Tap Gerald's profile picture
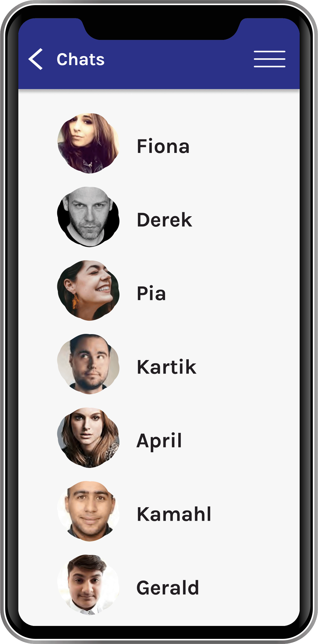Viewport: 318px width, 644px height. point(88,585)
